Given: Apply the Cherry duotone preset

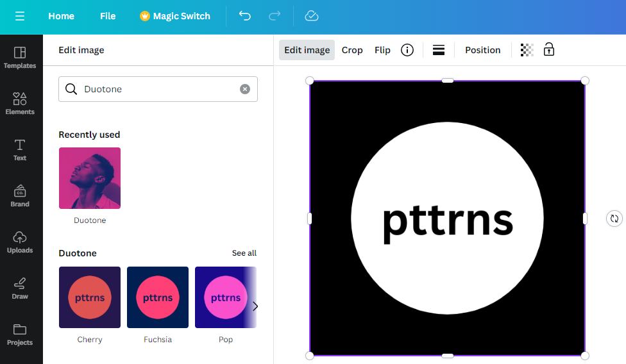Looking at the screenshot, I should [x=90, y=297].
